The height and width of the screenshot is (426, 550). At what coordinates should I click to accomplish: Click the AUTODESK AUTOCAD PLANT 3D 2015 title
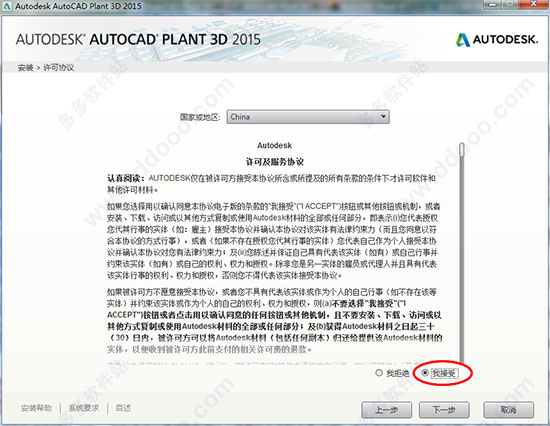[138, 39]
